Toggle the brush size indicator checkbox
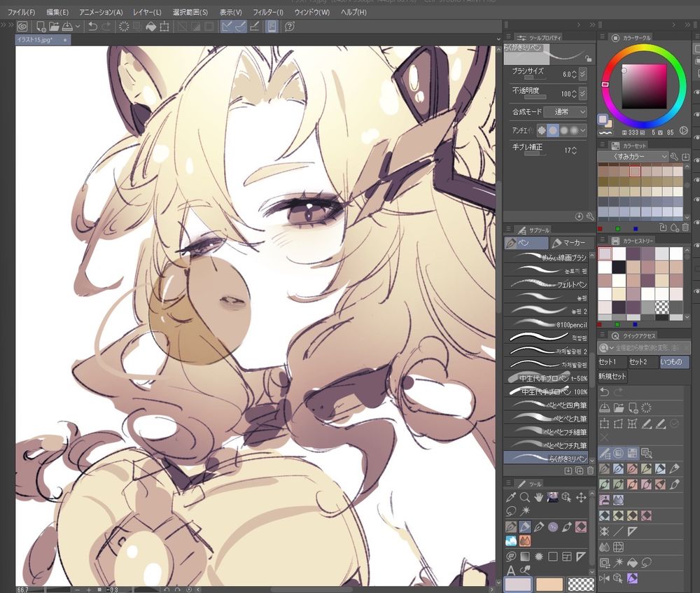This screenshot has height=593, width=700. tap(583, 74)
